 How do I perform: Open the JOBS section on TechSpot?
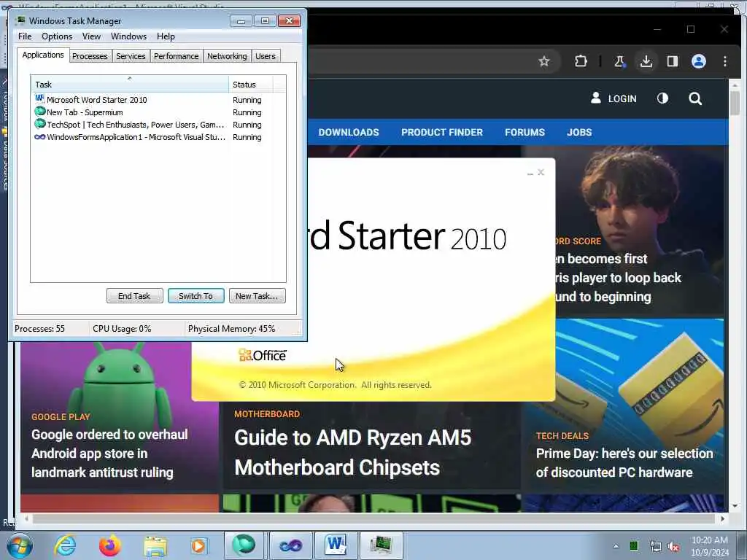(x=579, y=133)
